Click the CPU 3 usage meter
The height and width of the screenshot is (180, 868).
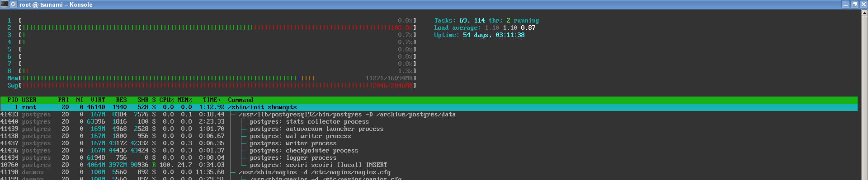pyautogui.click(x=212, y=35)
